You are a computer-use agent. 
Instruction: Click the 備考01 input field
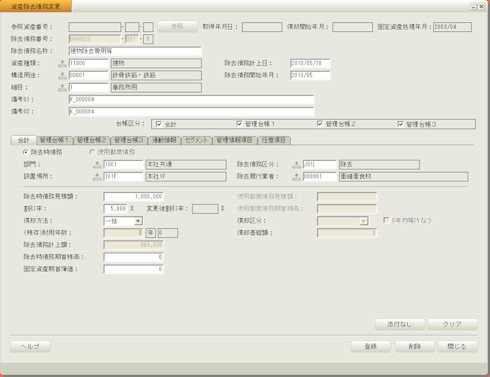pos(191,99)
